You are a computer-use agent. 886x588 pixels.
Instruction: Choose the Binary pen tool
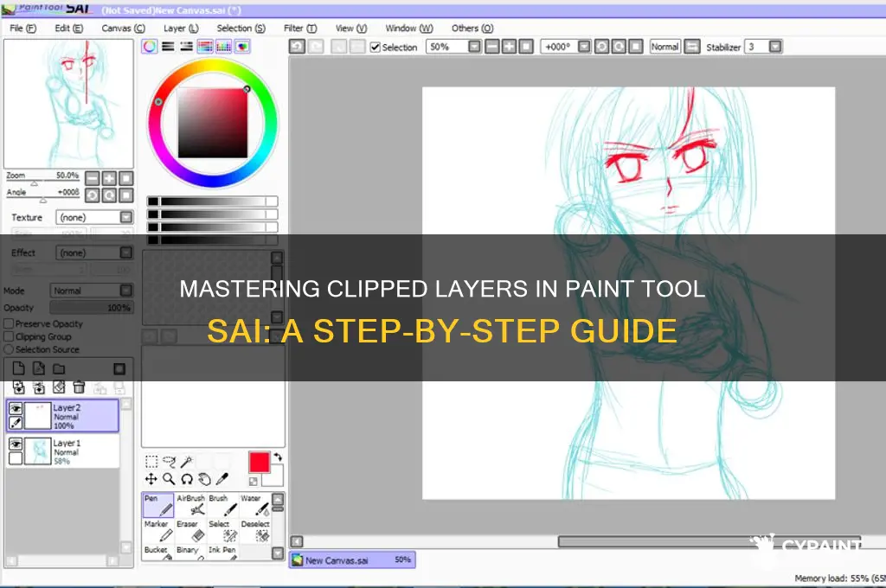tap(190, 552)
